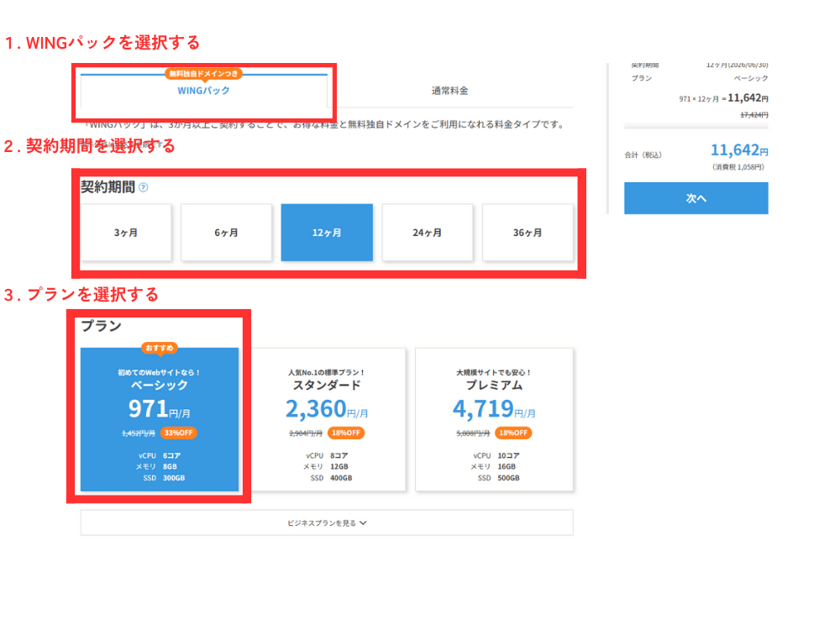Click the メモリ 12GB spec text
This screenshot has width=840, height=630.
[x=326, y=466]
